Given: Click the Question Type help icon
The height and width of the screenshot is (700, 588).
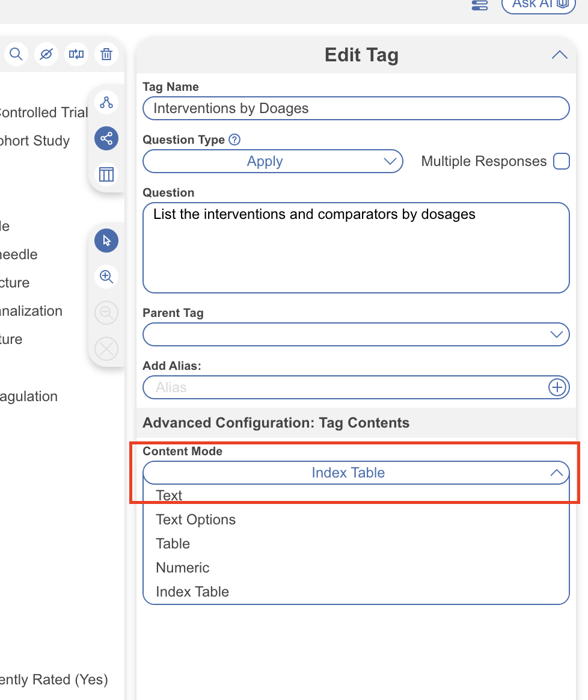Looking at the screenshot, I should click(x=234, y=140).
